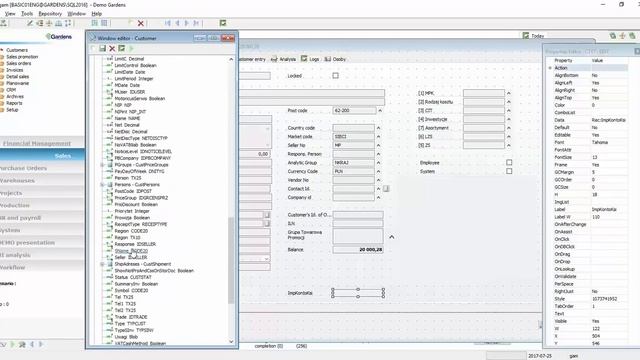The width and height of the screenshot is (640, 360).
Task: Click the pencil edit icon in main toolbar
Action: click(x=30, y=23)
